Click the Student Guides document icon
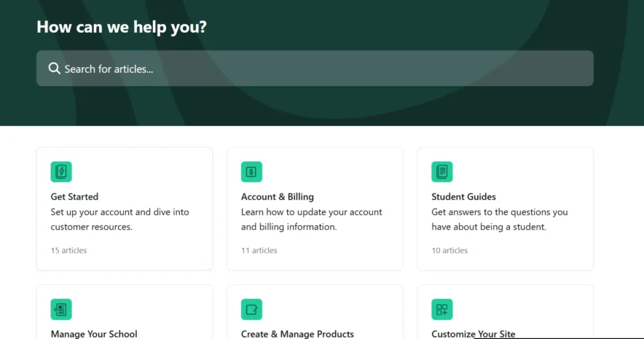This screenshot has width=644, height=339. (x=441, y=172)
